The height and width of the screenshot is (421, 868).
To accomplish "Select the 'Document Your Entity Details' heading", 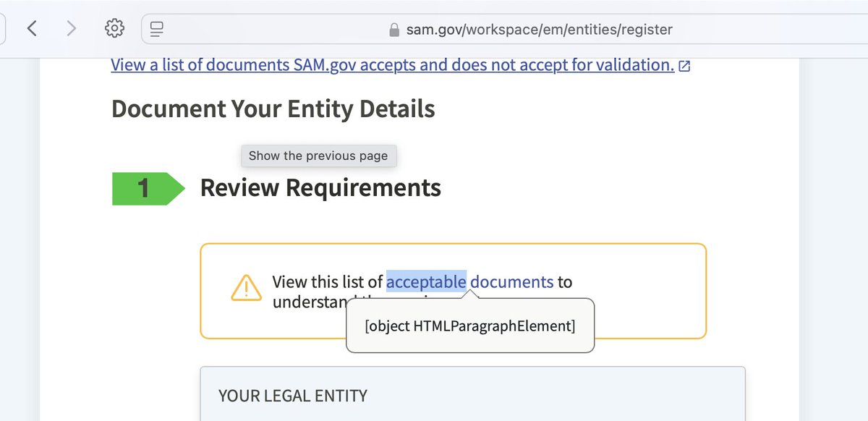I will pos(273,109).
